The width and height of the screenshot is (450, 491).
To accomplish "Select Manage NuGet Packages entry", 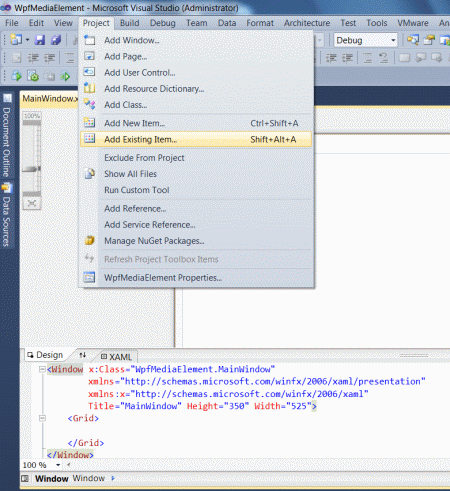I will tap(196, 241).
